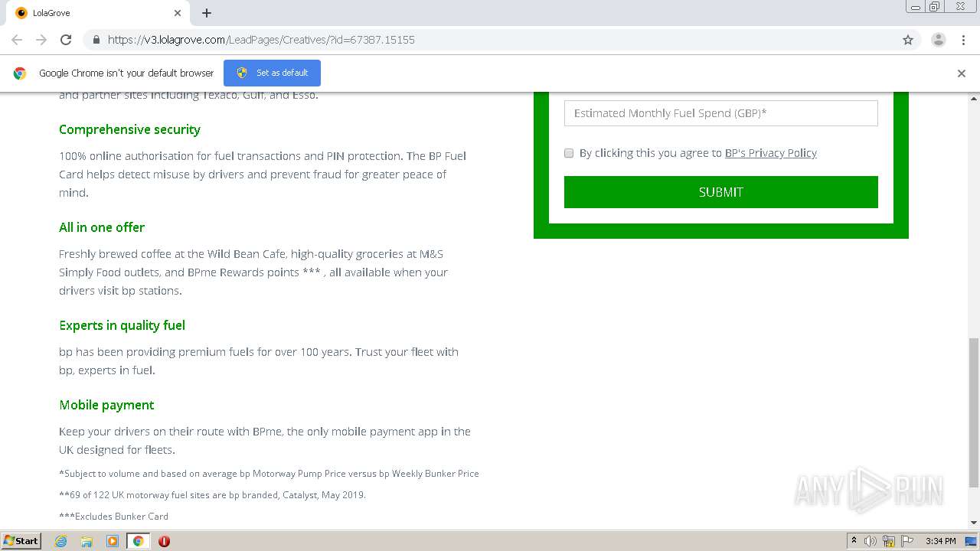Image resolution: width=980 pixels, height=551 pixels.
Task: Click the address bar URL
Action: pos(261,40)
